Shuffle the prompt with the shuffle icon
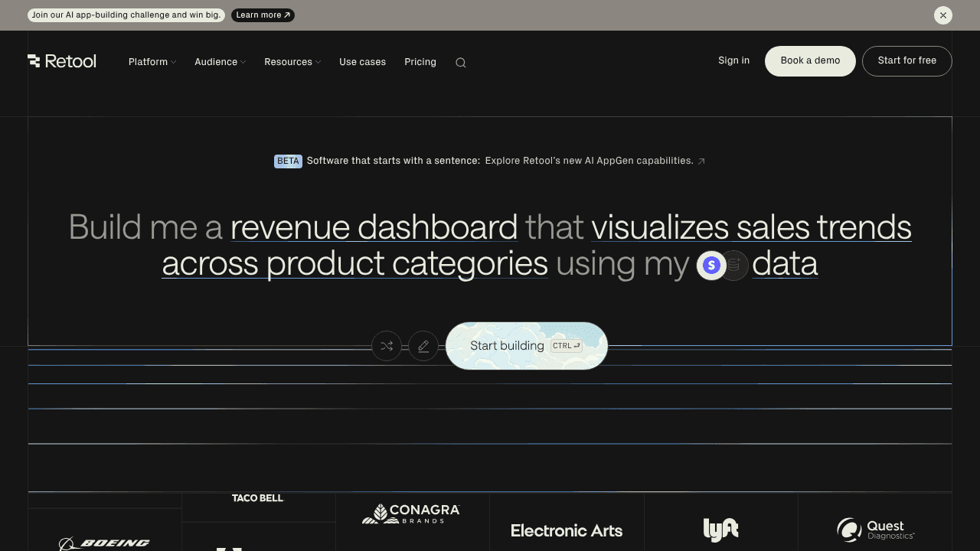The height and width of the screenshot is (551, 980). tap(387, 346)
